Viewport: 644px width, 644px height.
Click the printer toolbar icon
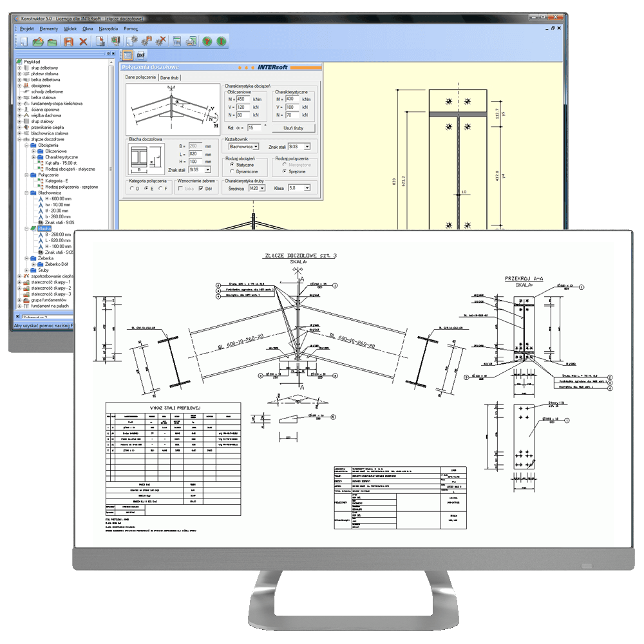tap(191, 41)
